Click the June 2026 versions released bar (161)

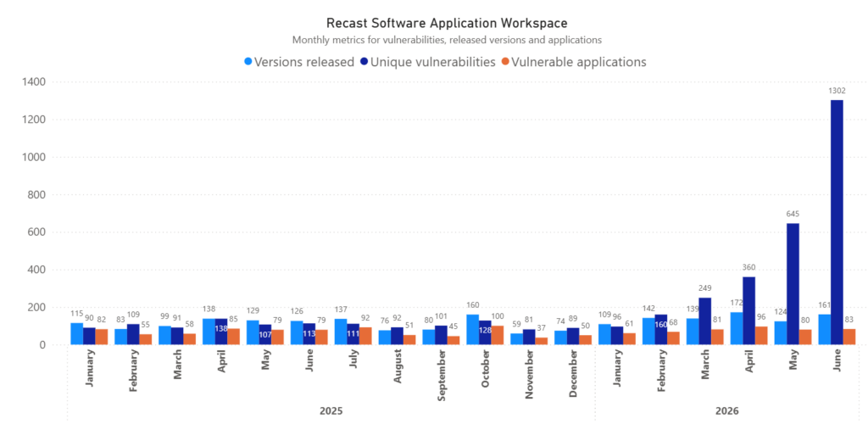pos(824,329)
